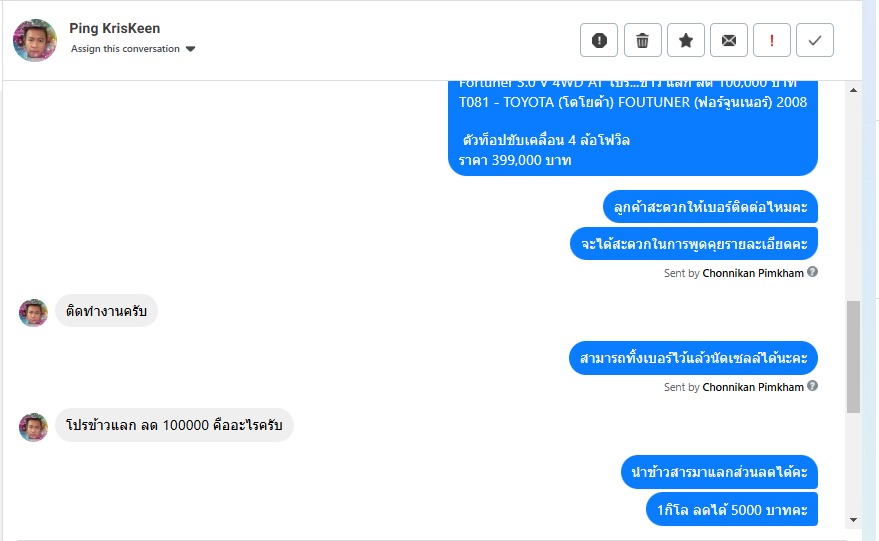Image resolution: width=879 pixels, height=541 pixels.
Task: Click help icon beside first Chonnikan Pimkham
Action: pos(813,272)
